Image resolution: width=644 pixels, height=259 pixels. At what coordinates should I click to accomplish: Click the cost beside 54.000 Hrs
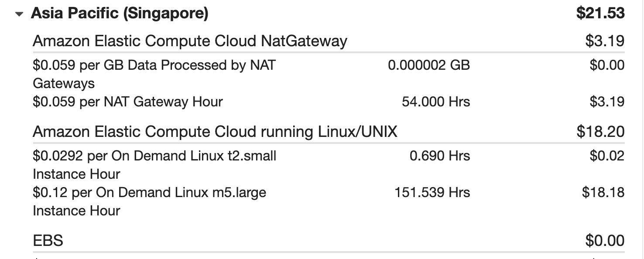(607, 102)
